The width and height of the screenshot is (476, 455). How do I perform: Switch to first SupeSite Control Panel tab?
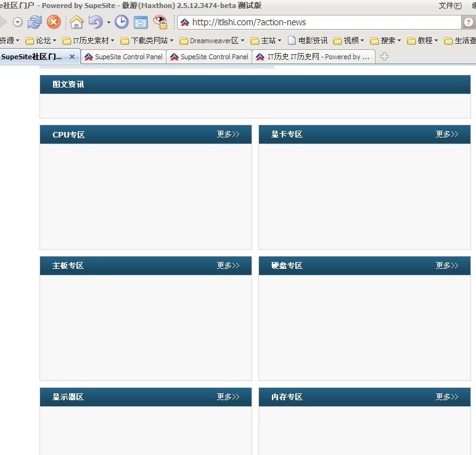[x=123, y=57]
